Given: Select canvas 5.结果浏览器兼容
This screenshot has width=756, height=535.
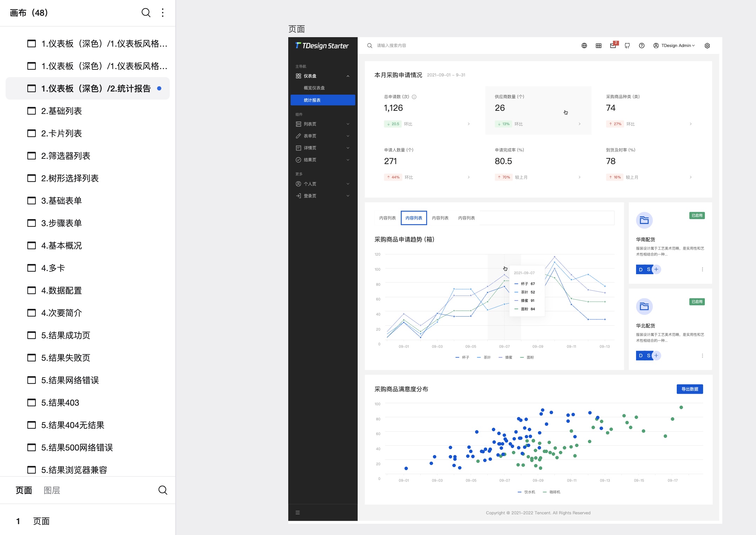Looking at the screenshot, I should pyautogui.click(x=88, y=470).
